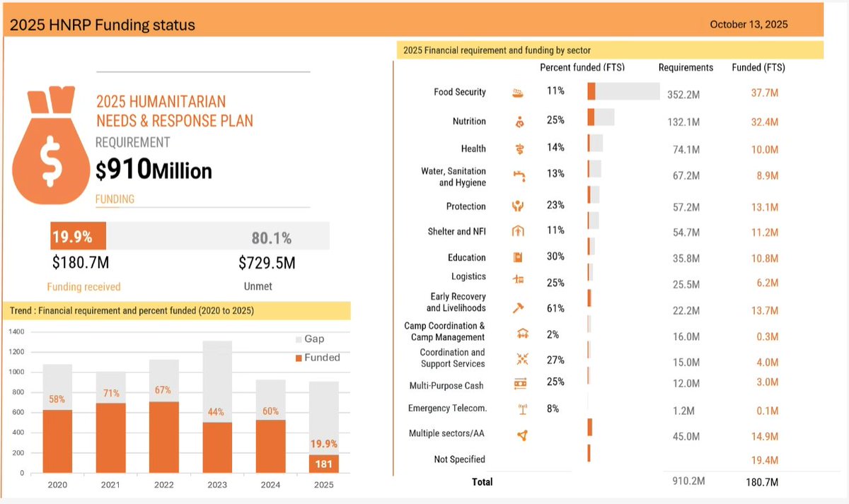849x504 pixels.
Task: Select the Education book icon
Action: pyautogui.click(x=519, y=257)
